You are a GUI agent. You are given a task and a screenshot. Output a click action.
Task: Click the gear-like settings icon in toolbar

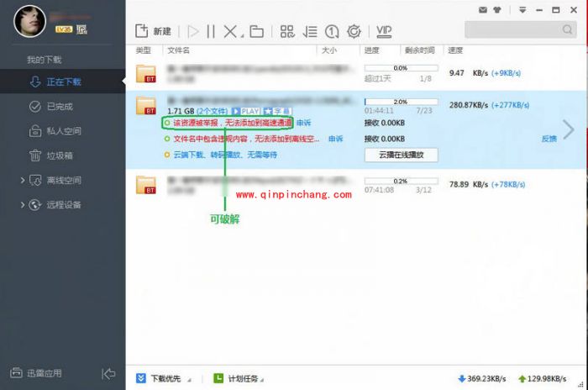(354, 32)
